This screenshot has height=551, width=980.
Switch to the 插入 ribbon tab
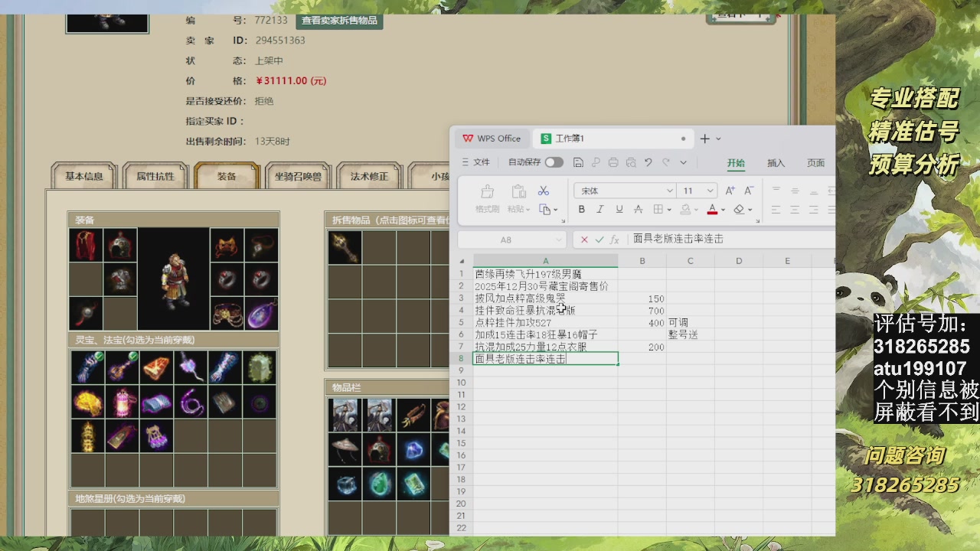pyautogui.click(x=776, y=162)
